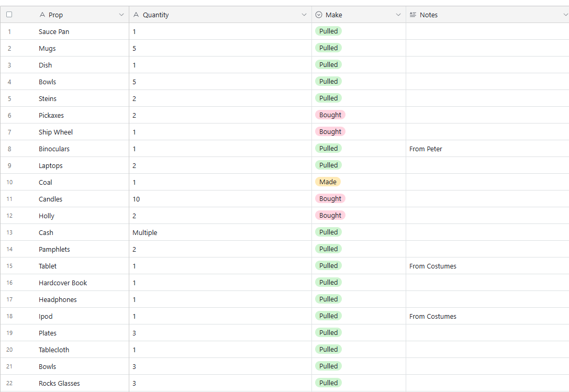Click the Made tag on the Coal row
Image resolution: width=569 pixels, height=392 pixels.
click(328, 182)
